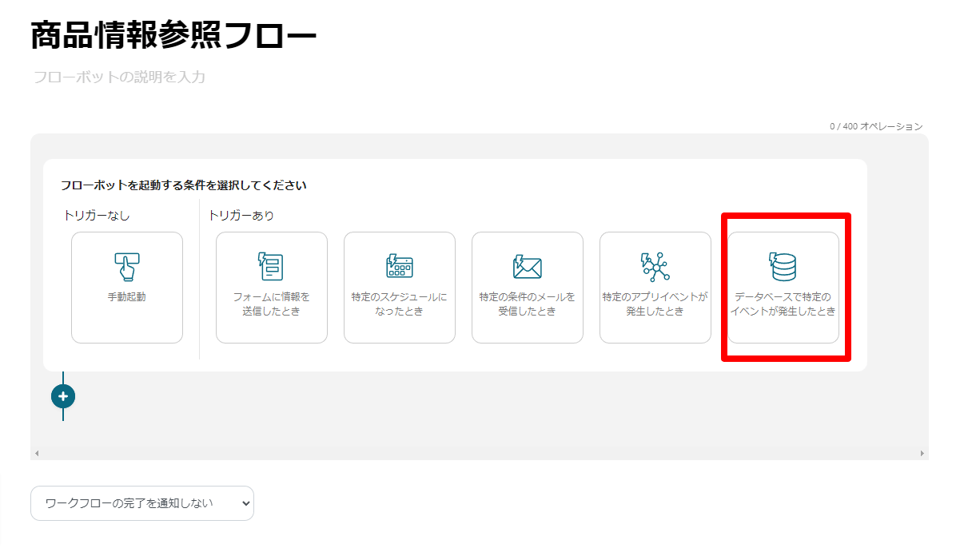Edit the 商品情報参照フロー title
Screen dimensions: 960x560
(174, 36)
